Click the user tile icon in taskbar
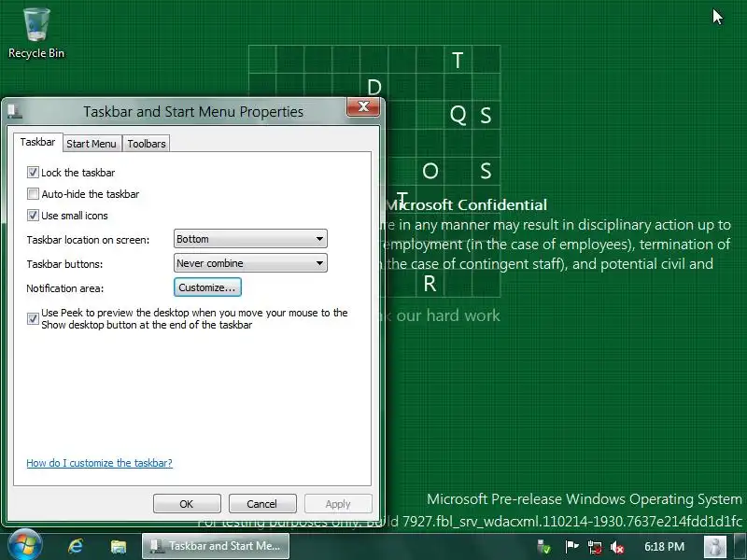 pyautogui.click(x=715, y=546)
